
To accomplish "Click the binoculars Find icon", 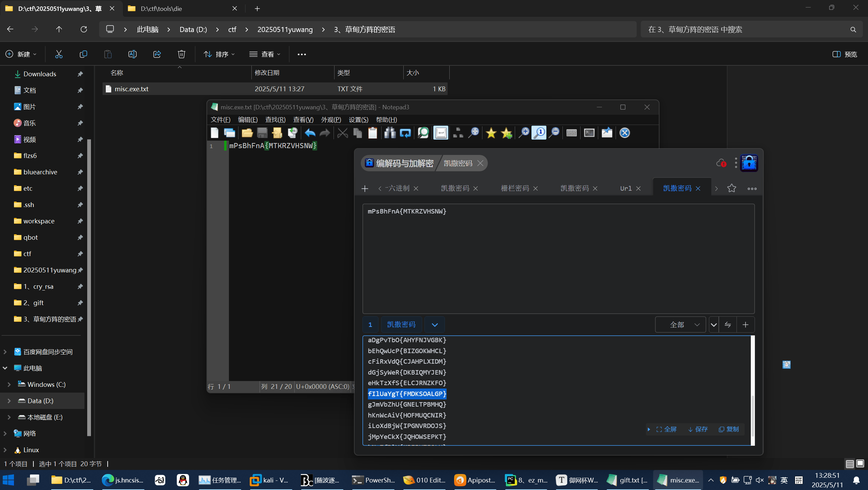I will [390, 133].
